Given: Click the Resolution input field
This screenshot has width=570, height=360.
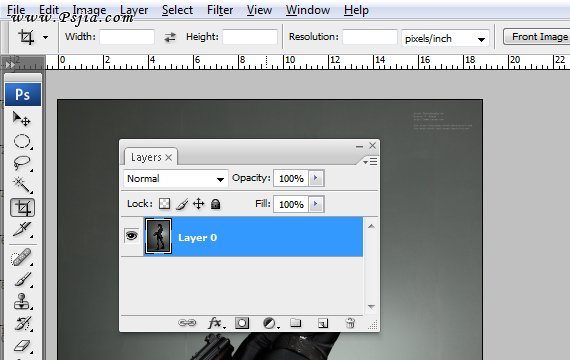Looking at the screenshot, I should [x=370, y=37].
